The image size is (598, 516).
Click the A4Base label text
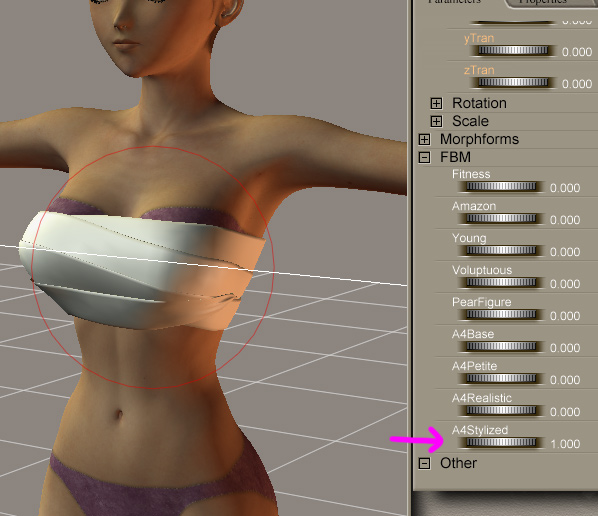(473, 334)
